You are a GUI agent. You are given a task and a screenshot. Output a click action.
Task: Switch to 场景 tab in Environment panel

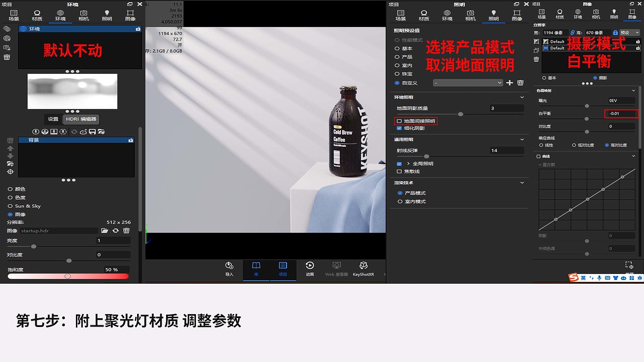(14, 15)
